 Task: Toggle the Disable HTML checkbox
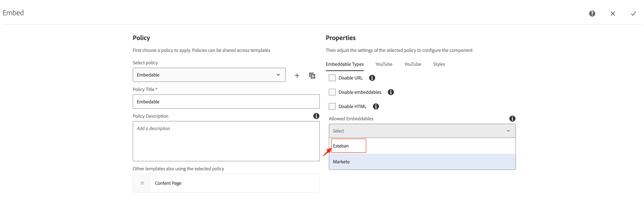click(332, 106)
